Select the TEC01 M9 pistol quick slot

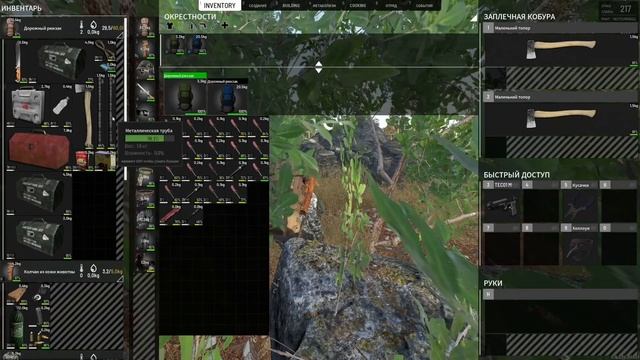502,205
